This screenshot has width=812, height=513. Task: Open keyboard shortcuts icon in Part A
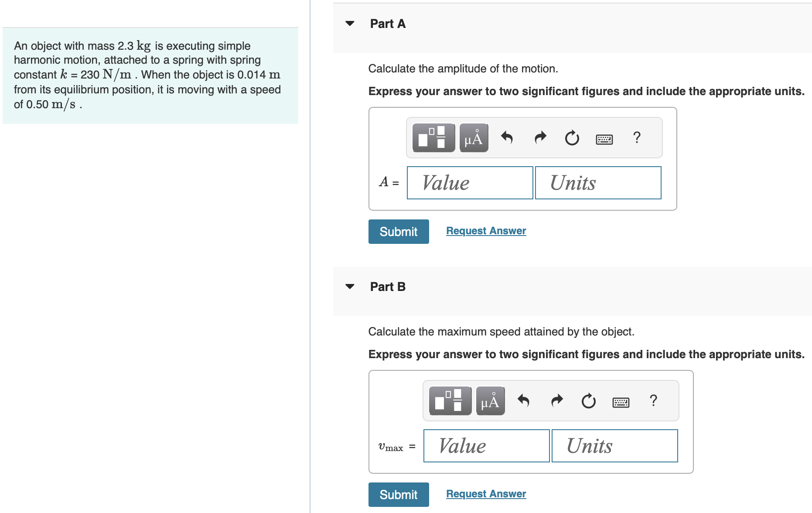[604, 139]
